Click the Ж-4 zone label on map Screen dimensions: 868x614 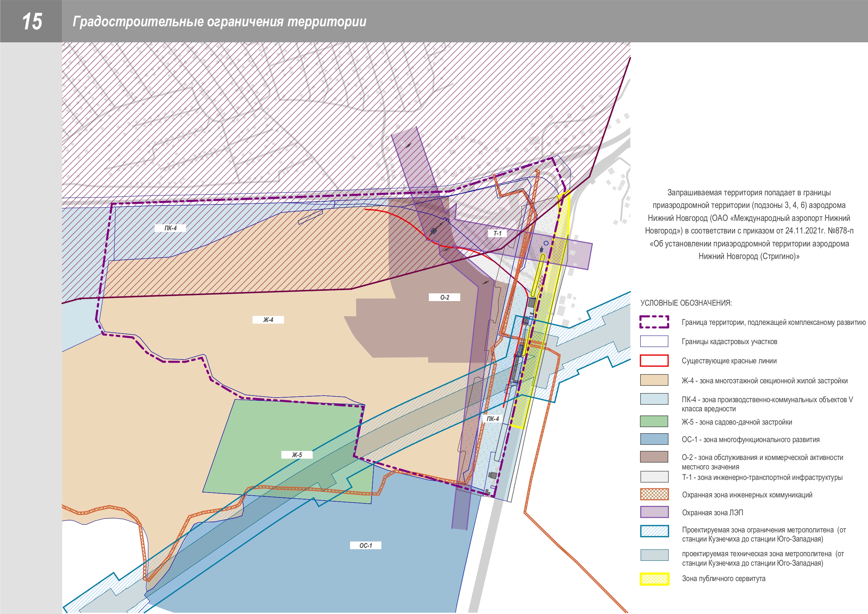[268, 320]
